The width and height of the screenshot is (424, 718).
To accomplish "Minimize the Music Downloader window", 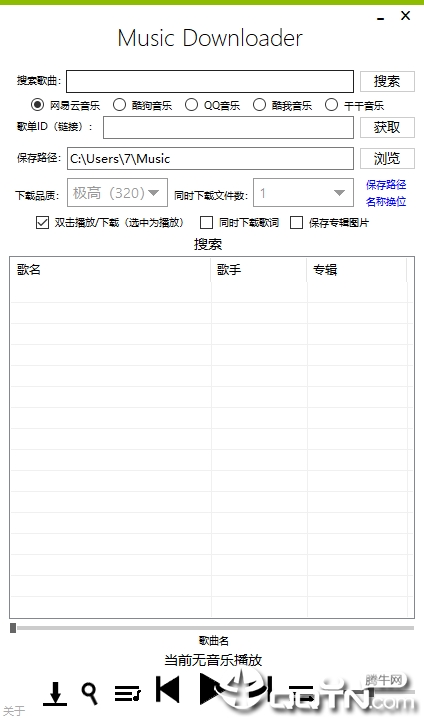I will tap(380, 17).
